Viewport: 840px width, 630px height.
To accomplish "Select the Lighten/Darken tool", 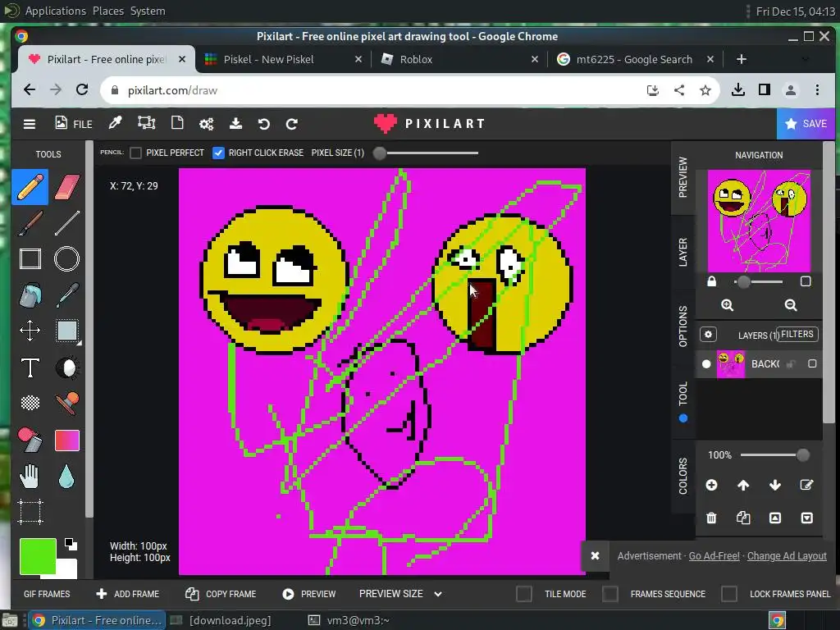I will [67, 367].
